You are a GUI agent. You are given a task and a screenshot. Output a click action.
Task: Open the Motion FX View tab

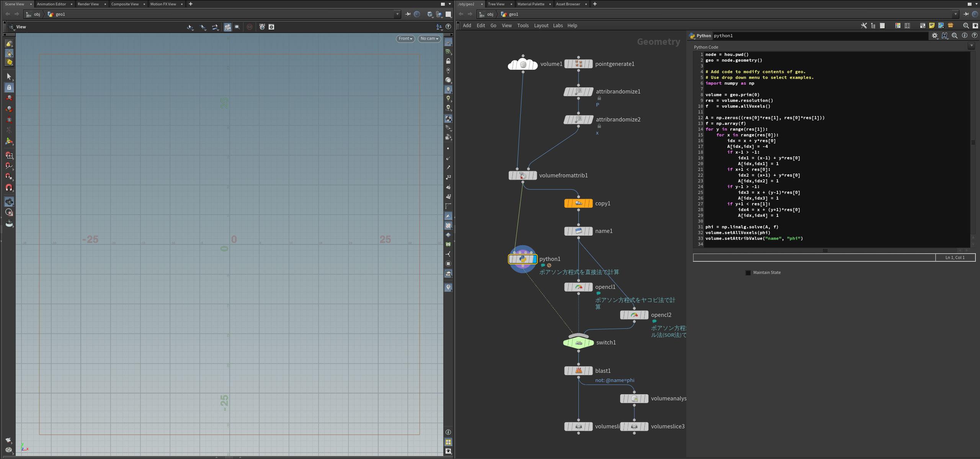click(163, 4)
